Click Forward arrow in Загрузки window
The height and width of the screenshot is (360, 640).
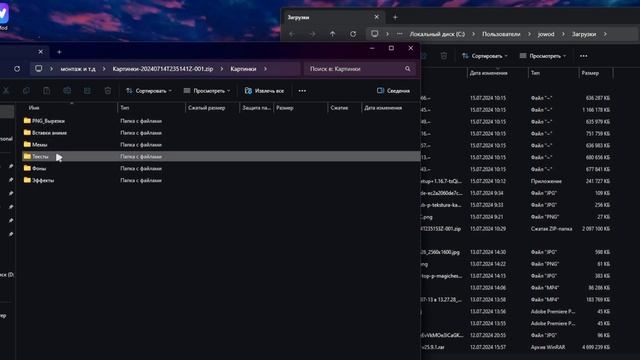(312, 34)
